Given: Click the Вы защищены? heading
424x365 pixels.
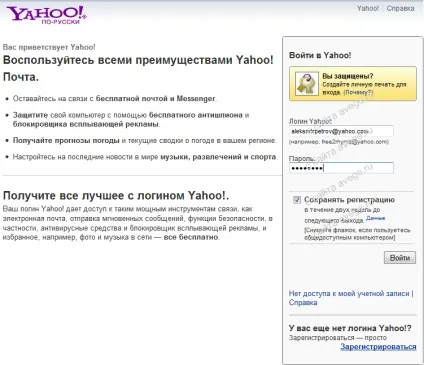Looking at the screenshot, I should pyautogui.click(x=348, y=76).
